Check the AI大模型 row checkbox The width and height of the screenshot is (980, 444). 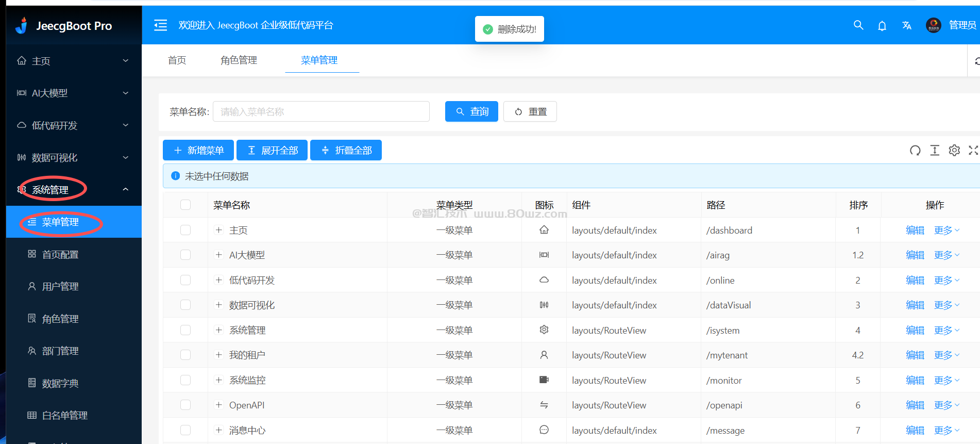[x=185, y=255]
